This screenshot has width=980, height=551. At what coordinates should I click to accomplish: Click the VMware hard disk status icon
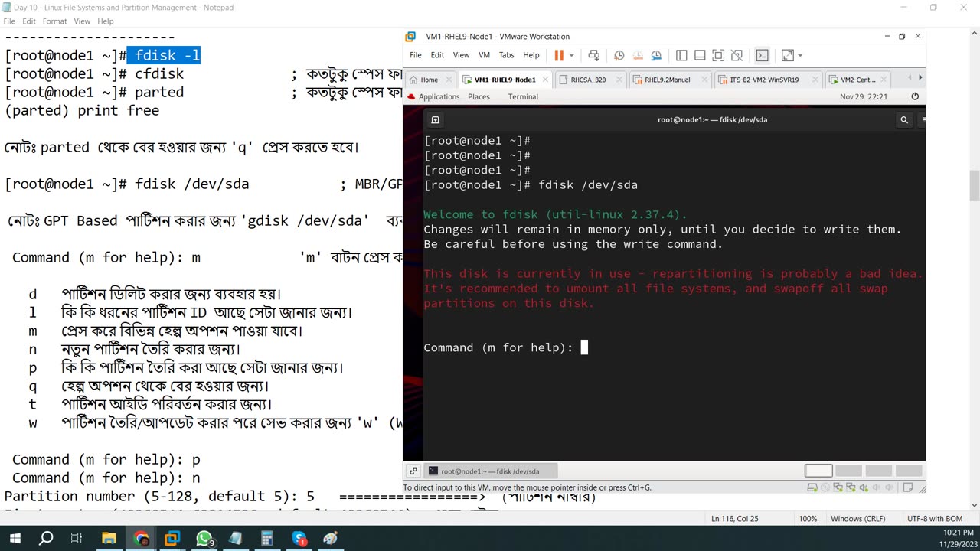(x=812, y=487)
